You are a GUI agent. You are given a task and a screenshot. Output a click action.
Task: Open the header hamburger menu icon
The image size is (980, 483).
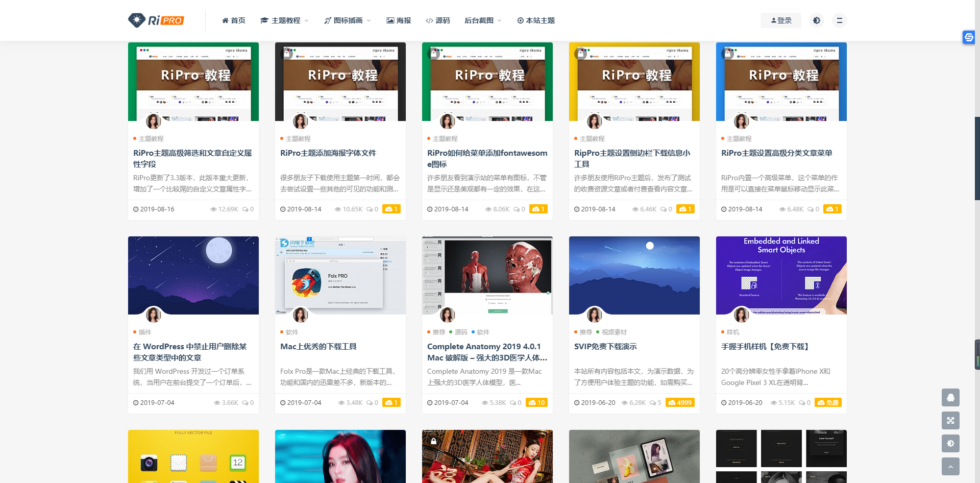click(x=839, y=20)
